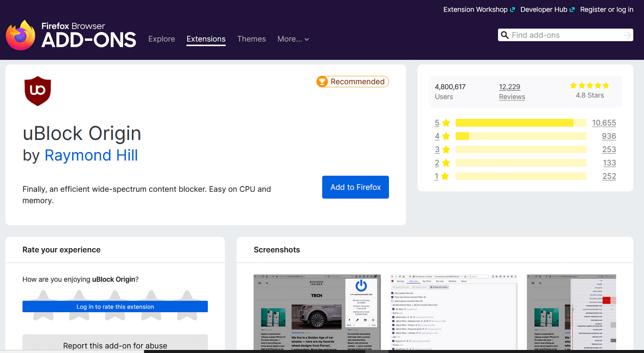Screen dimensions: 644x353
Task: Open the 12,229 Reviews link
Action: pyautogui.click(x=512, y=91)
